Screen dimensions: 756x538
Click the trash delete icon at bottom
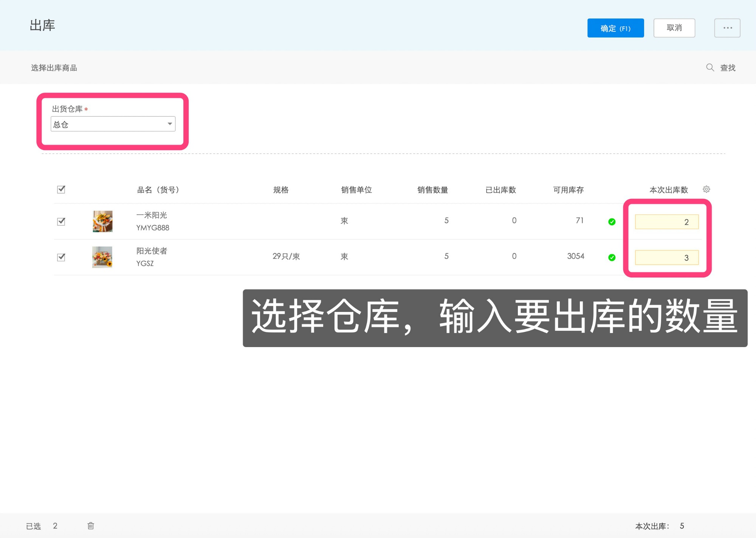click(x=91, y=526)
